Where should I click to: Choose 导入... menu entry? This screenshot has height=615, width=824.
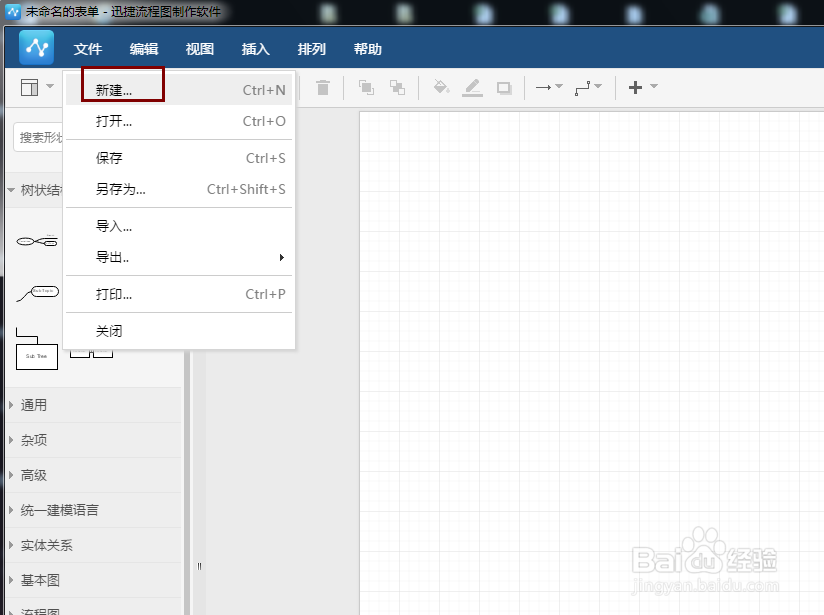click(179, 226)
